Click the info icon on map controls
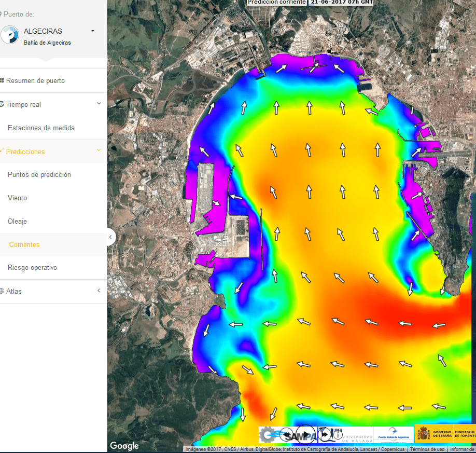 [x=338, y=435]
